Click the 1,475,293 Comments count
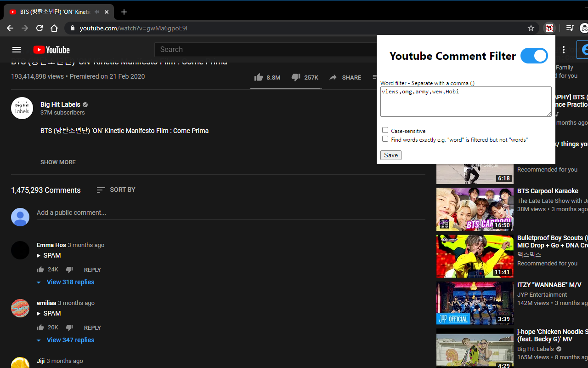 coord(45,190)
